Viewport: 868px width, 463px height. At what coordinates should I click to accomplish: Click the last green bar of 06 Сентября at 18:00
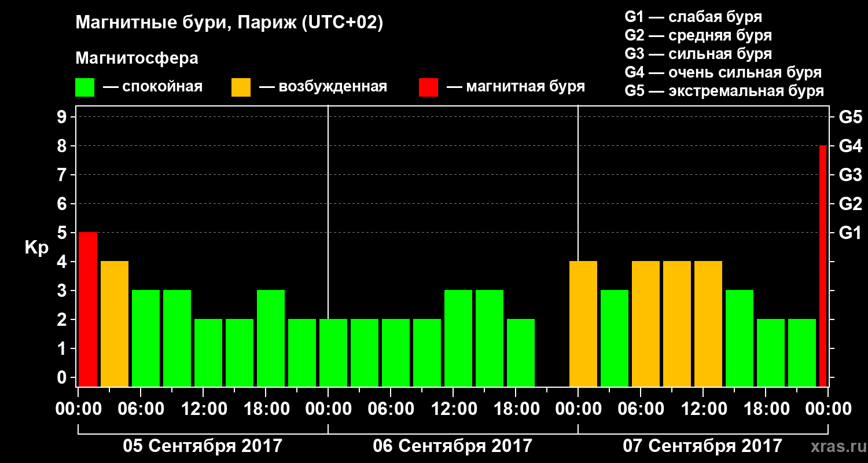(x=521, y=353)
